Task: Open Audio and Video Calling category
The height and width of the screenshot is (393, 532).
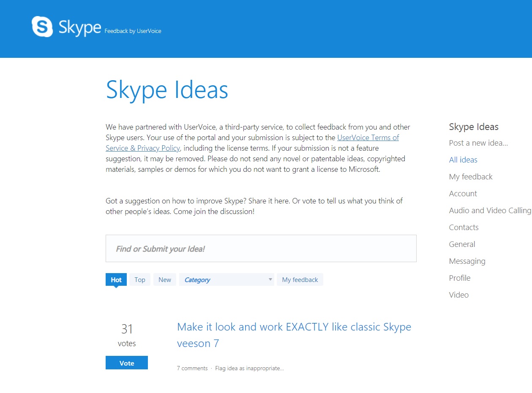Action: coord(490,210)
